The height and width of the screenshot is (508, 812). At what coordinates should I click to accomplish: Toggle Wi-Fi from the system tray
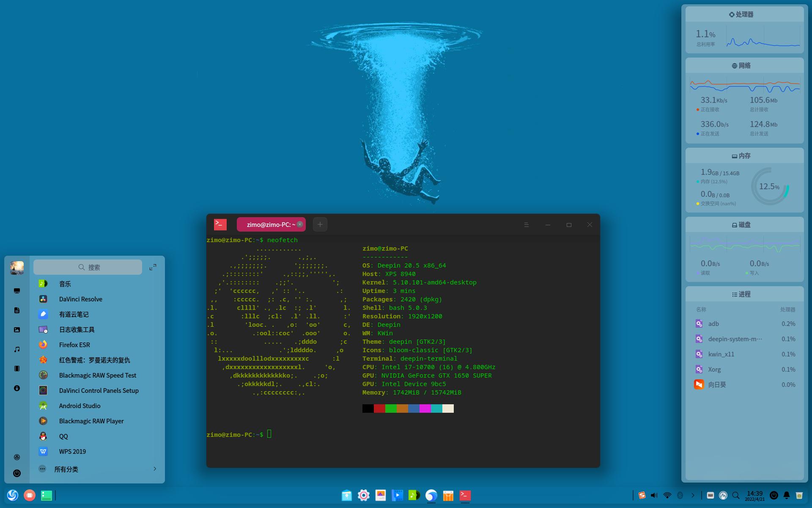click(667, 495)
